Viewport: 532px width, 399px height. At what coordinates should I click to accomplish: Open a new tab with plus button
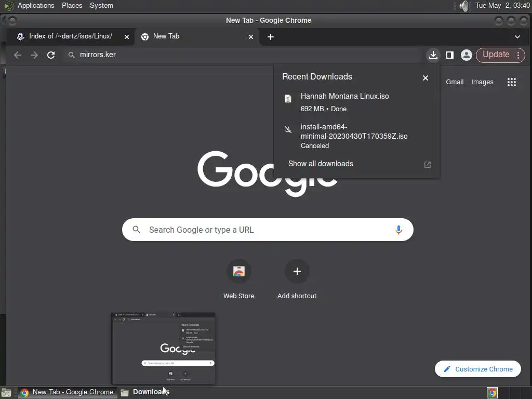click(x=270, y=37)
